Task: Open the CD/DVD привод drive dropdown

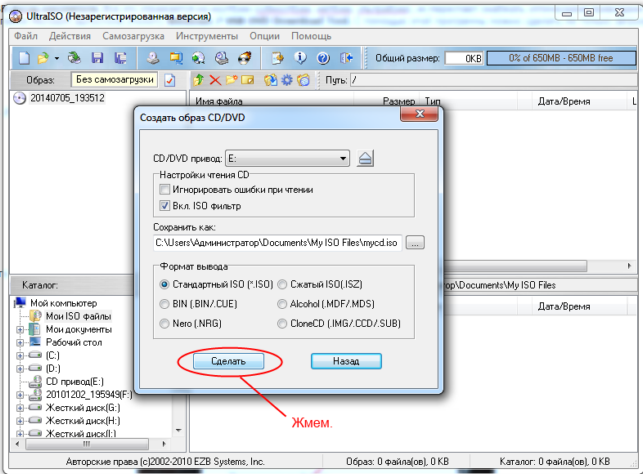Action: 287,158
